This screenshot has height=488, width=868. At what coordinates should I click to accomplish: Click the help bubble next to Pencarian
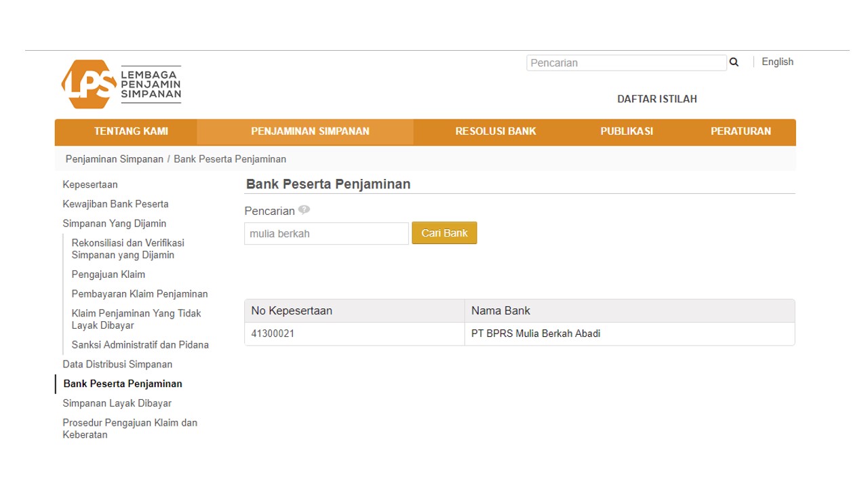pyautogui.click(x=304, y=210)
